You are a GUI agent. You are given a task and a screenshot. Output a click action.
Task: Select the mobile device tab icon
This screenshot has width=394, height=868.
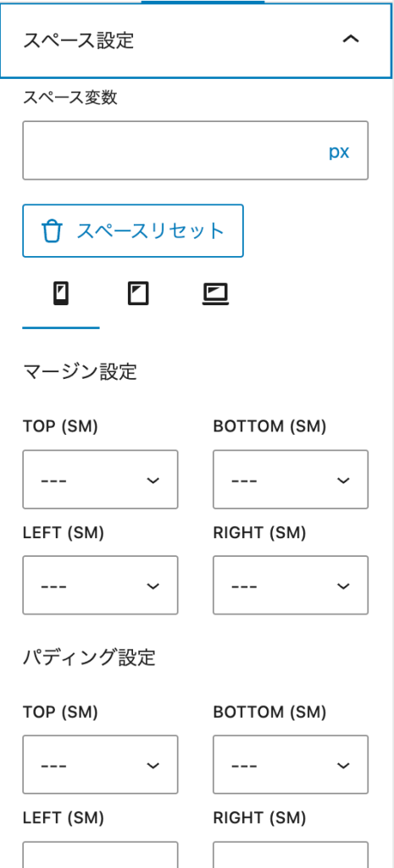tap(61, 293)
